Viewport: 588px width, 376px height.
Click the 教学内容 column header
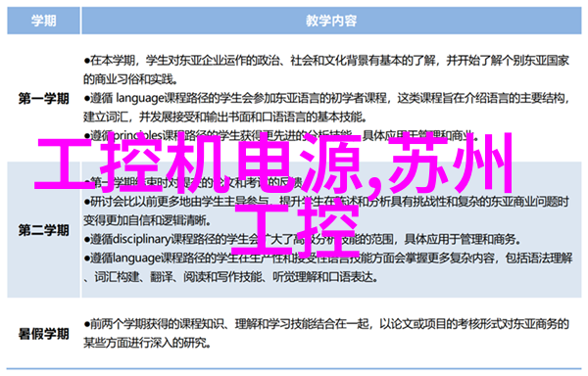coord(331,21)
